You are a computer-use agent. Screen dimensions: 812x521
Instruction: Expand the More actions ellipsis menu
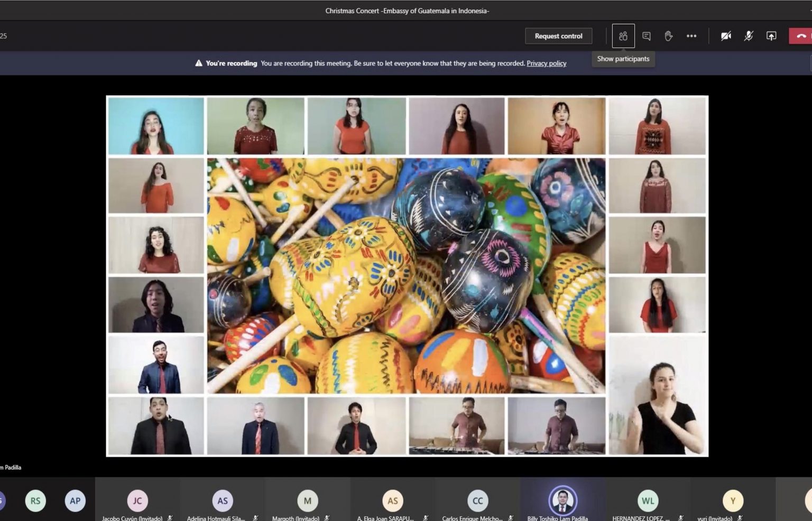point(691,36)
